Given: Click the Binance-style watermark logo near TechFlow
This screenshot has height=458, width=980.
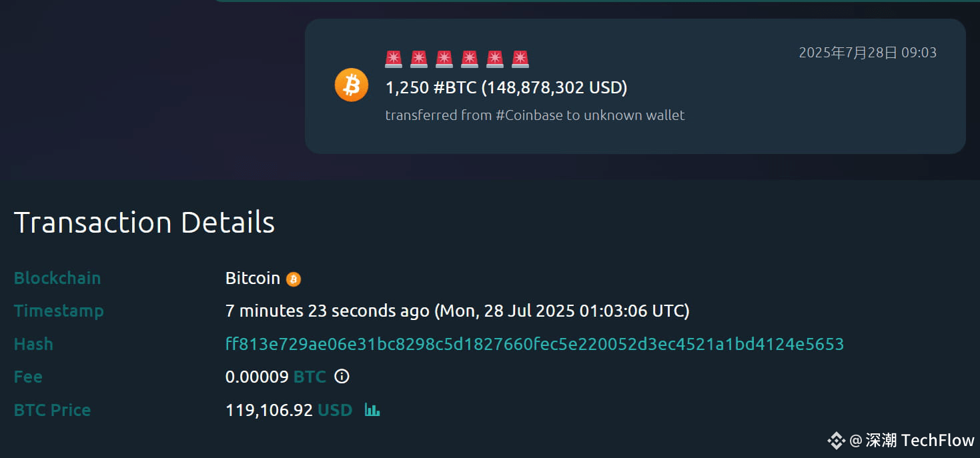Looking at the screenshot, I should coord(837,440).
